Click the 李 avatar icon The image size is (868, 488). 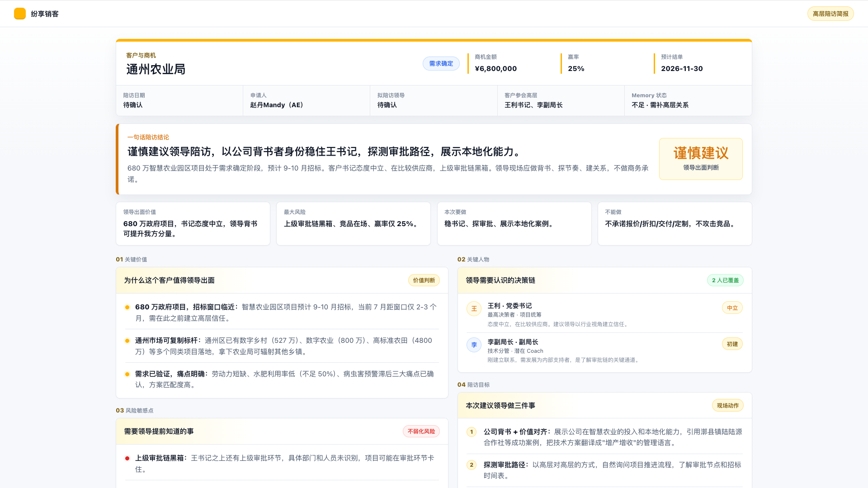coord(474,345)
